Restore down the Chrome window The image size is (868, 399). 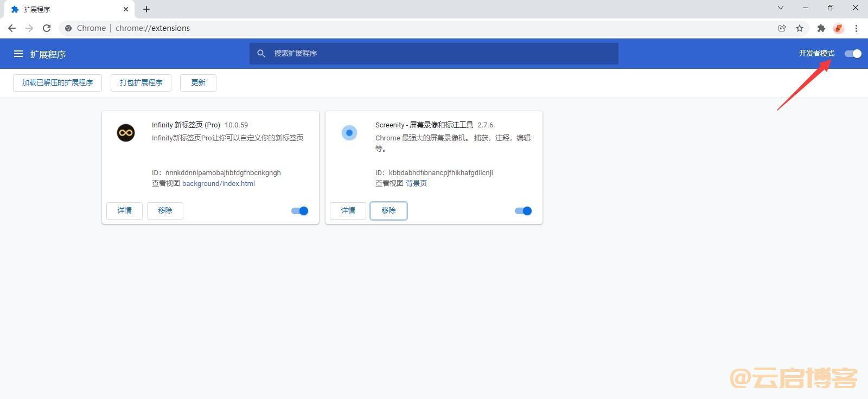point(831,8)
